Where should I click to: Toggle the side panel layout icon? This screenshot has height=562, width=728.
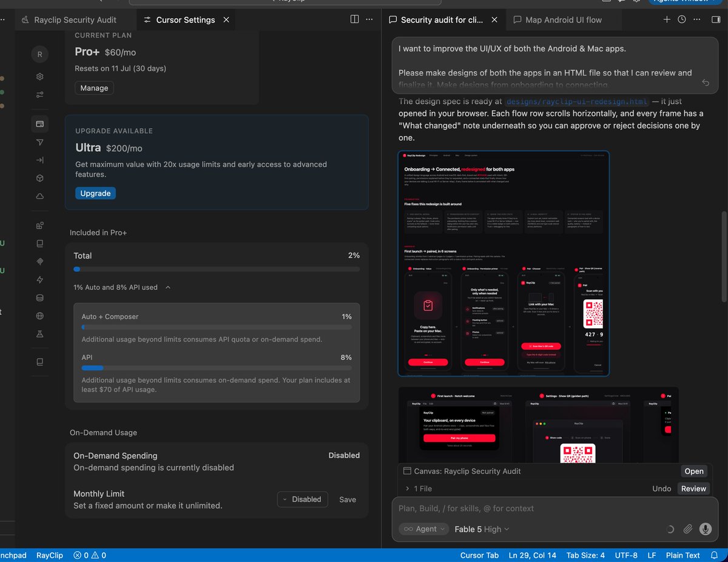pyautogui.click(x=715, y=19)
